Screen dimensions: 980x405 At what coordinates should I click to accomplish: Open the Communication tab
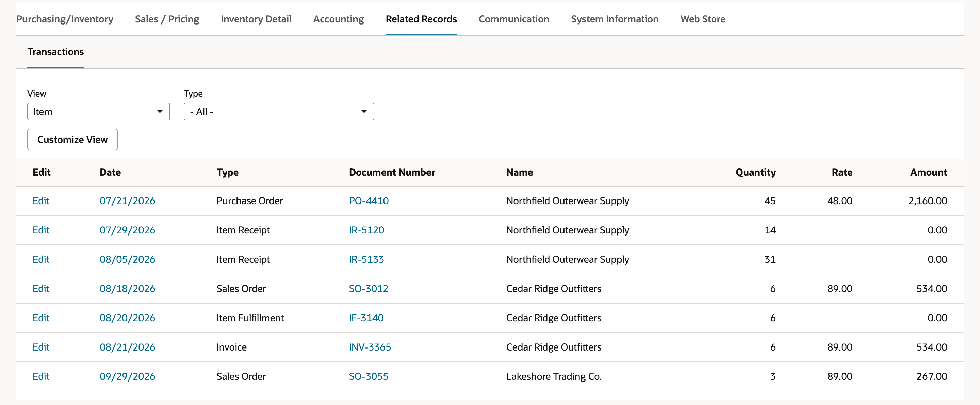coord(513,19)
